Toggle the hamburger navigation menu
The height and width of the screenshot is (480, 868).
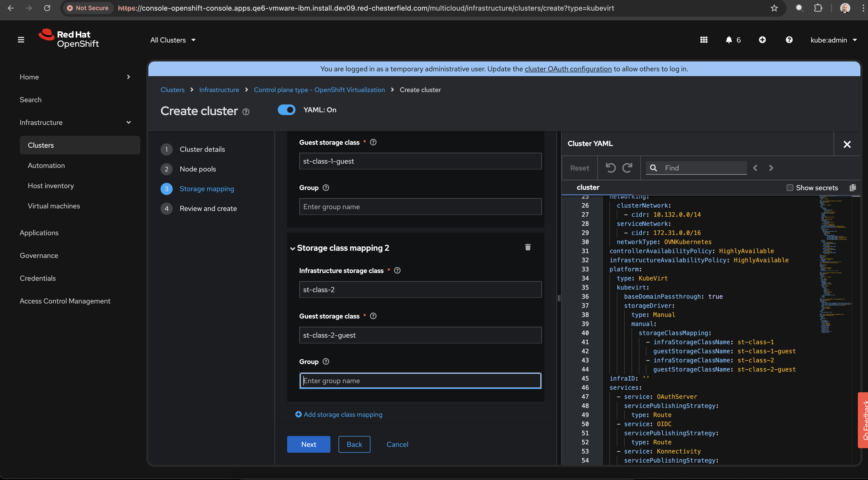pyautogui.click(x=21, y=40)
